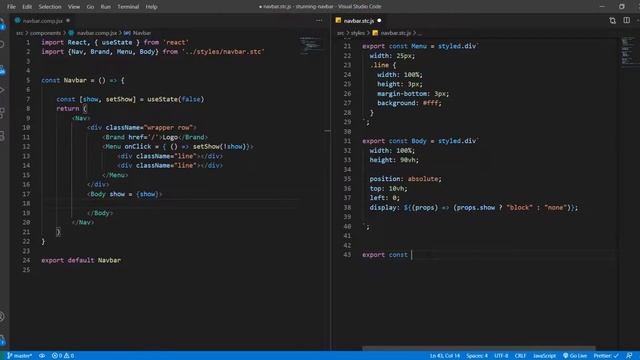Open errors and warnings count in status bar
This screenshot has width=640, height=360.
click(x=63, y=356)
